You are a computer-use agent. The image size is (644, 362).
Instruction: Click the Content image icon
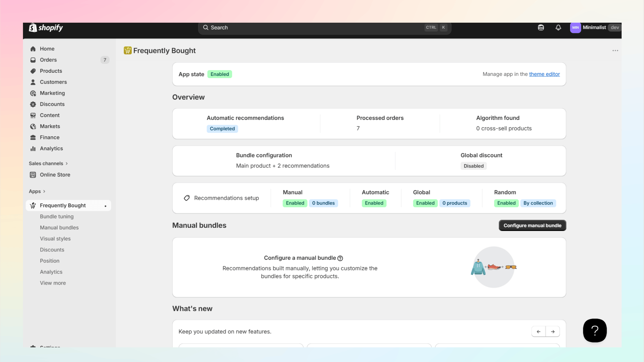click(x=33, y=115)
